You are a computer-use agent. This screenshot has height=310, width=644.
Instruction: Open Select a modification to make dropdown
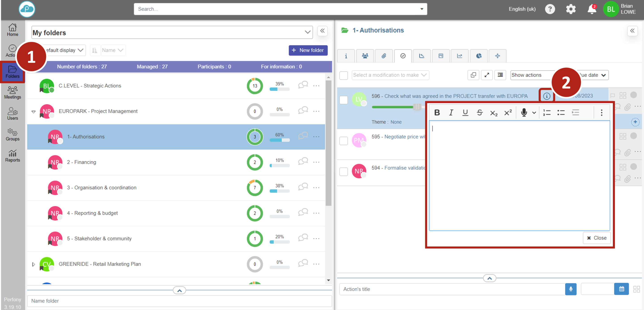point(390,75)
